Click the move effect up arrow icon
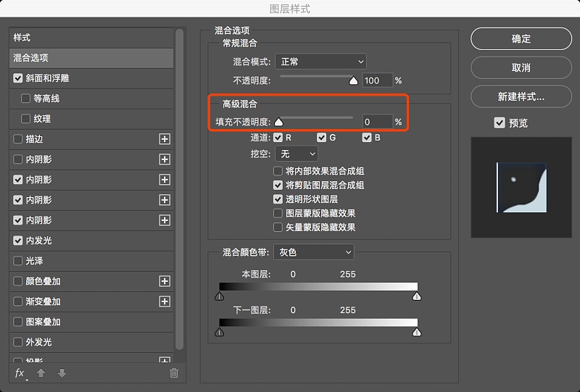This screenshot has height=392, width=580. point(41,372)
